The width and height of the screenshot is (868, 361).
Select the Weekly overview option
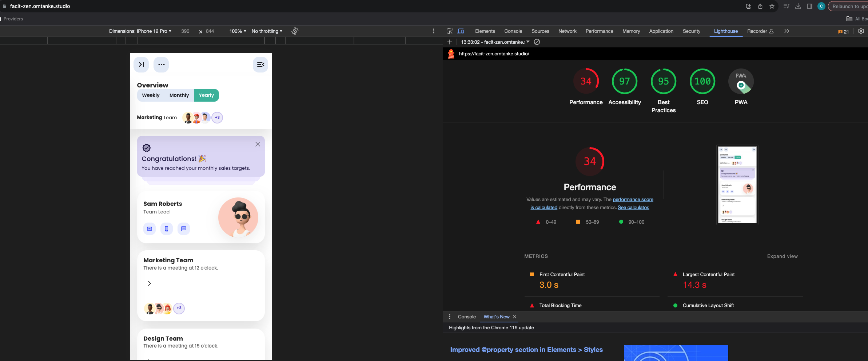tap(151, 95)
